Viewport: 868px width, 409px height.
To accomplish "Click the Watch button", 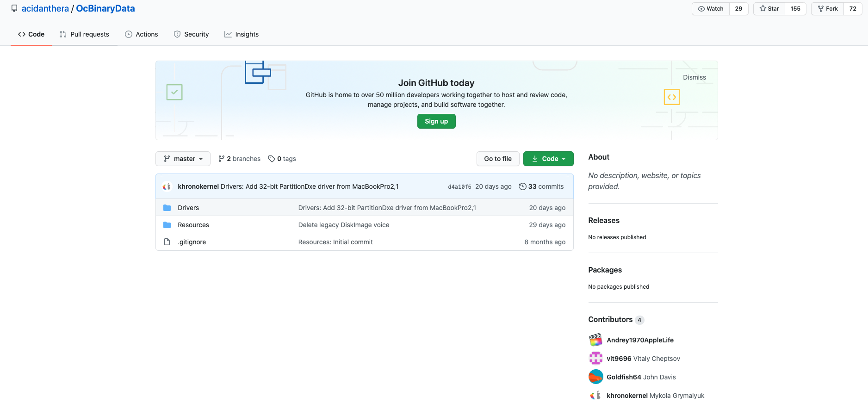I will tap(711, 9).
